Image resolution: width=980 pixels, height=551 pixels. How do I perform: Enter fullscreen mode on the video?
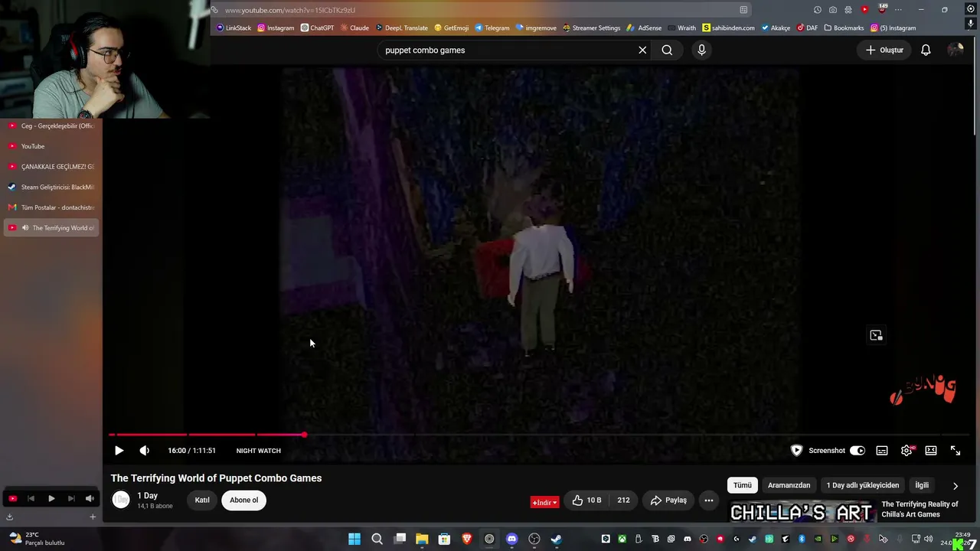tap(955, 451)
